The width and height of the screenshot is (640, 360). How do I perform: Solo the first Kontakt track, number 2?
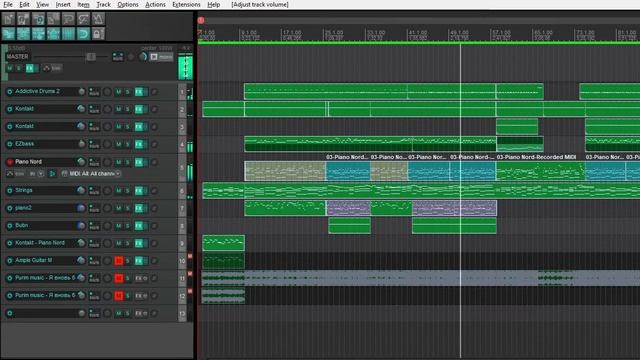127,109
